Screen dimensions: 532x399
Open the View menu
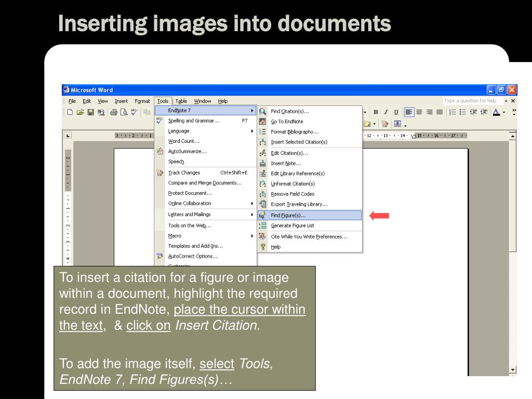click(102, 101)
